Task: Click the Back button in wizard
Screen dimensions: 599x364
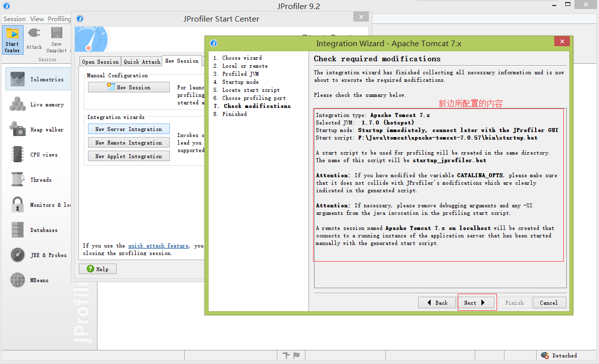Action: click(x=437, y=303)
